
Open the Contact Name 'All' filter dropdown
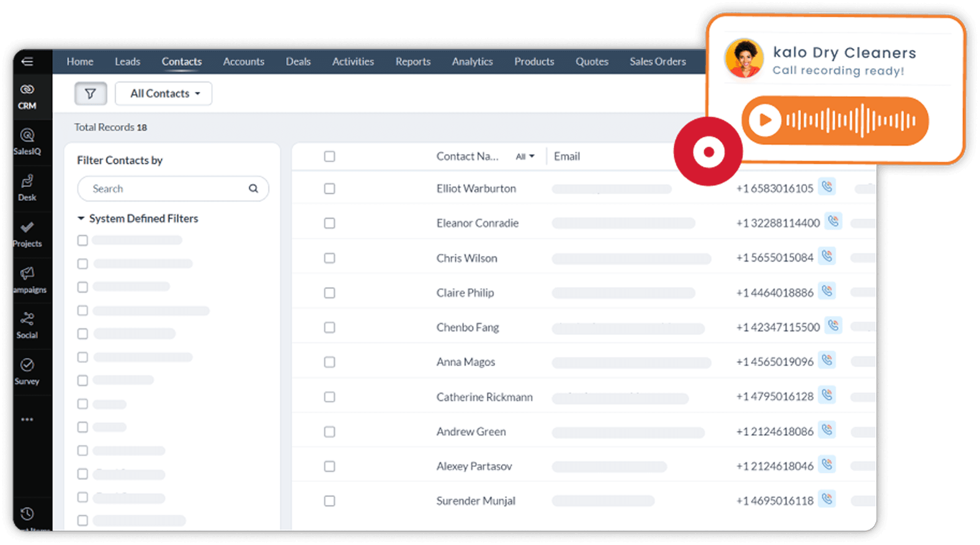[x=525, y=157]
